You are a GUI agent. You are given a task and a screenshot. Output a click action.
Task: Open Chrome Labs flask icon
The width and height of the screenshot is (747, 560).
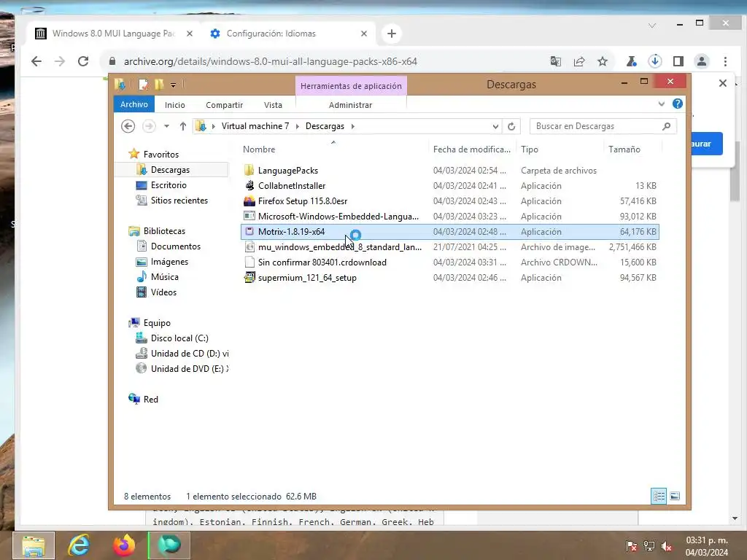coord(632,61)
